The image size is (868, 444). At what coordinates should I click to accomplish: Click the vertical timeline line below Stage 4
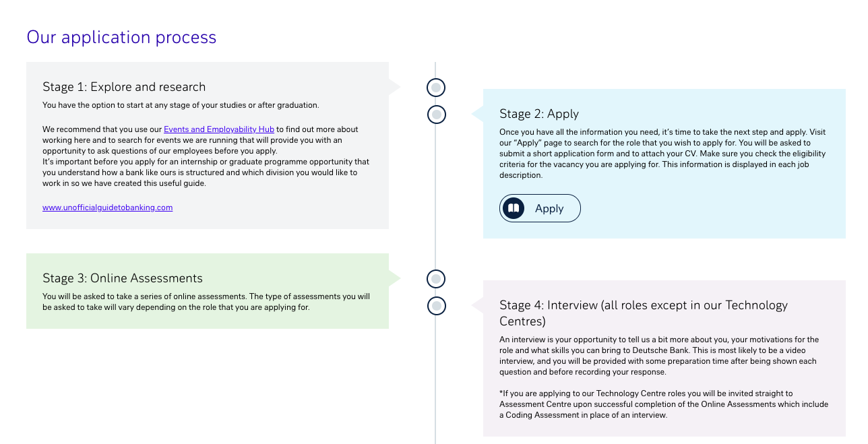436,381
